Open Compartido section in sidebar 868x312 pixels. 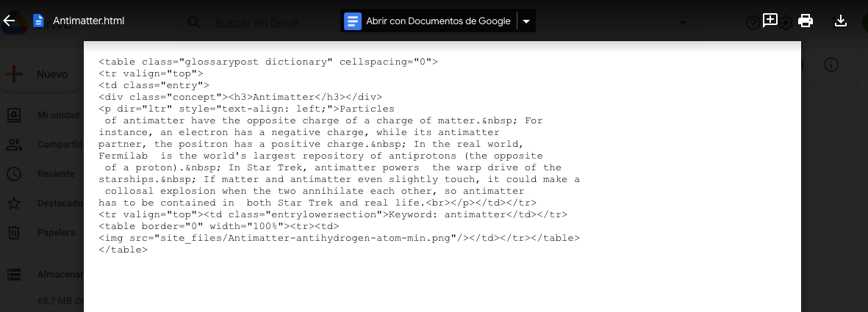click(60, 145)
